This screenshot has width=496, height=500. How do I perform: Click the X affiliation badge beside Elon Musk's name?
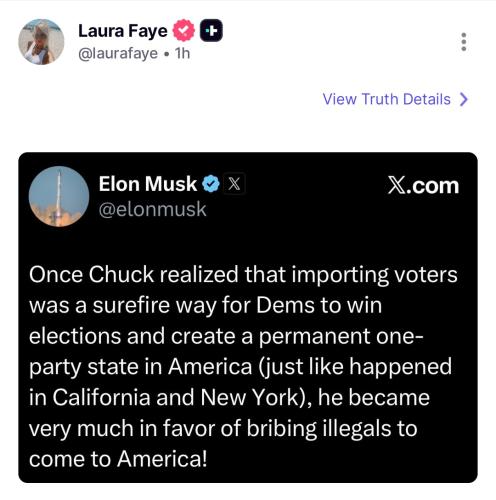tap(234, 184)
